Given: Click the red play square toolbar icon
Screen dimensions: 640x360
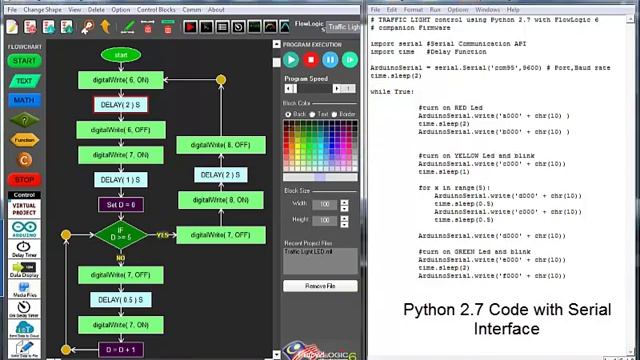Looking at the screenshot, I should point(190,27).
